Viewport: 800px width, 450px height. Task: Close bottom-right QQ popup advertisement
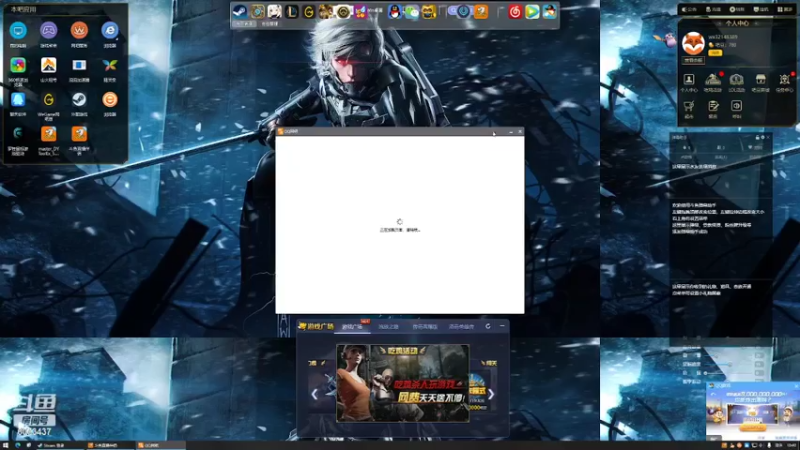[796, 386]
